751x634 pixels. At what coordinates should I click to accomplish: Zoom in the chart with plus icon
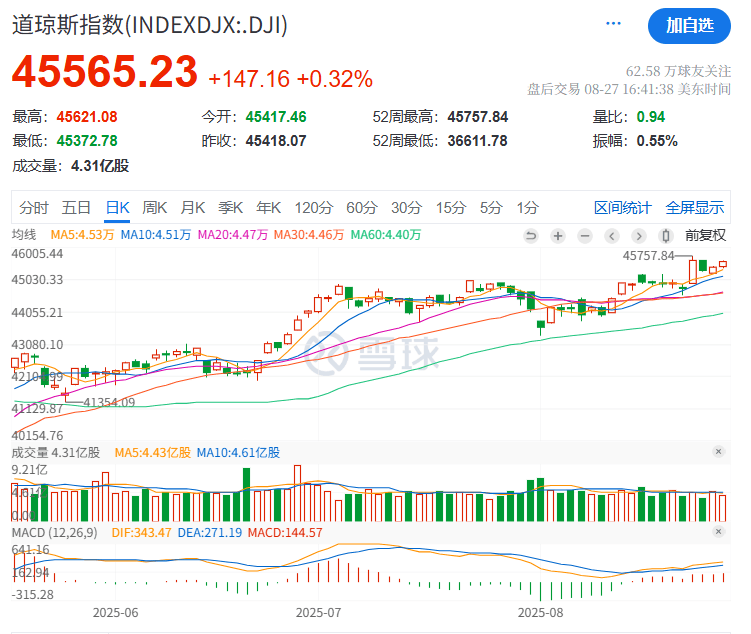558,236
